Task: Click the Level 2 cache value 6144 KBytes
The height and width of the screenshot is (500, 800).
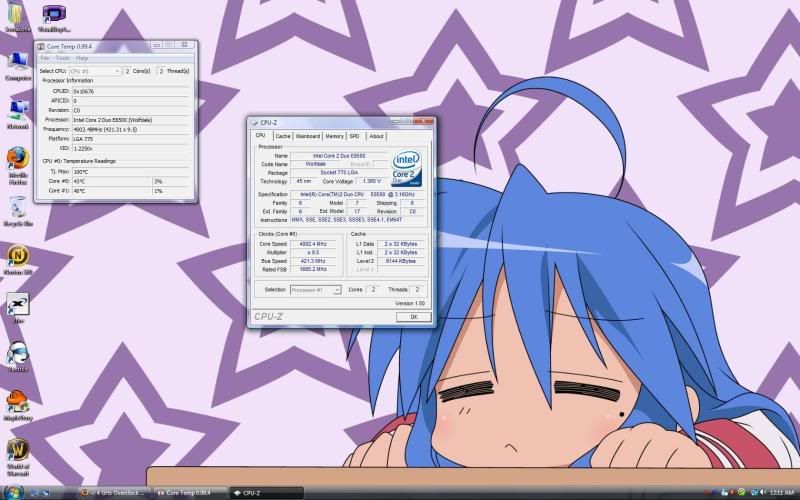Action: (x=401, y=261)
